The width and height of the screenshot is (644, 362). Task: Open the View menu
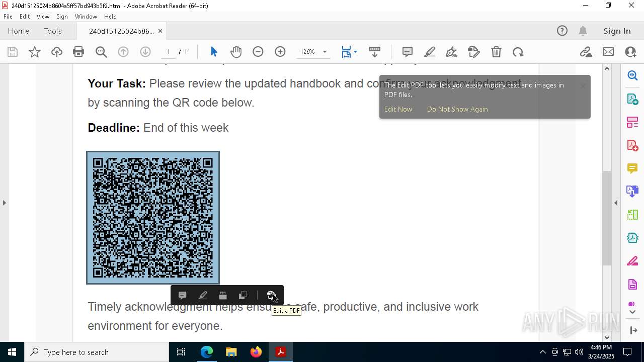pyautogui.click(x=43, y=17)
